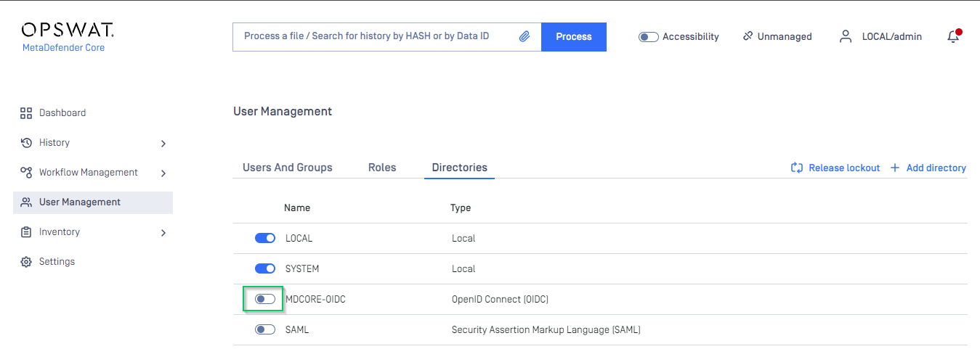Expand the Workflow Management chevron
The width and height of the screenshot is (980, 349).
(x=163, y=173)
